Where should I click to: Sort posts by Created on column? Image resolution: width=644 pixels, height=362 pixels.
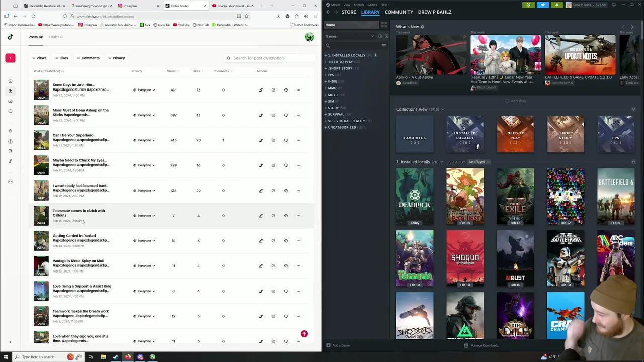[48, 71]
